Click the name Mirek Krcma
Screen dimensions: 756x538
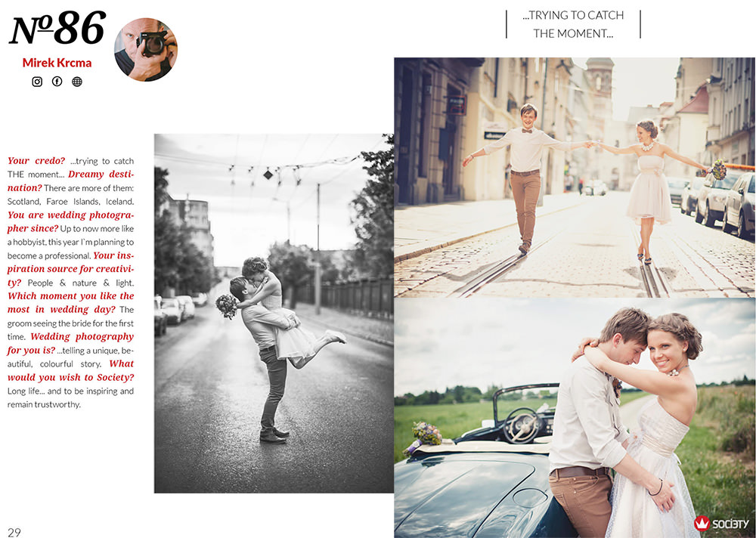(57, 63)
